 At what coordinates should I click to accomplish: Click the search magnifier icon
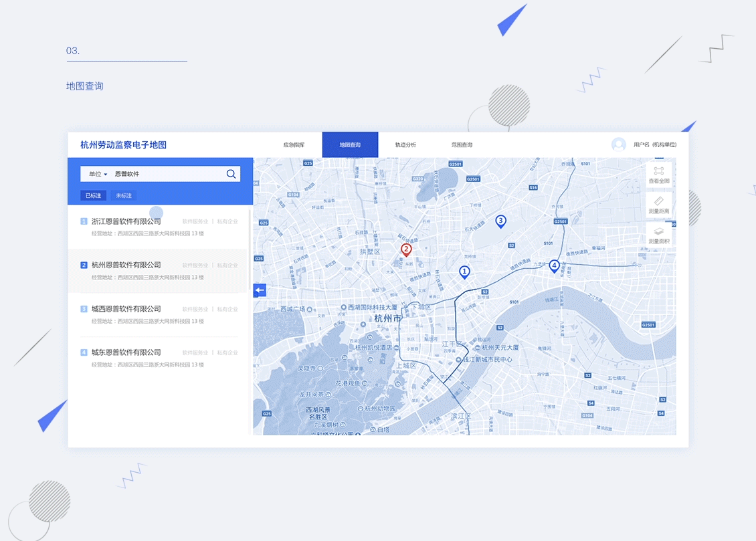(x=231, y=174)
